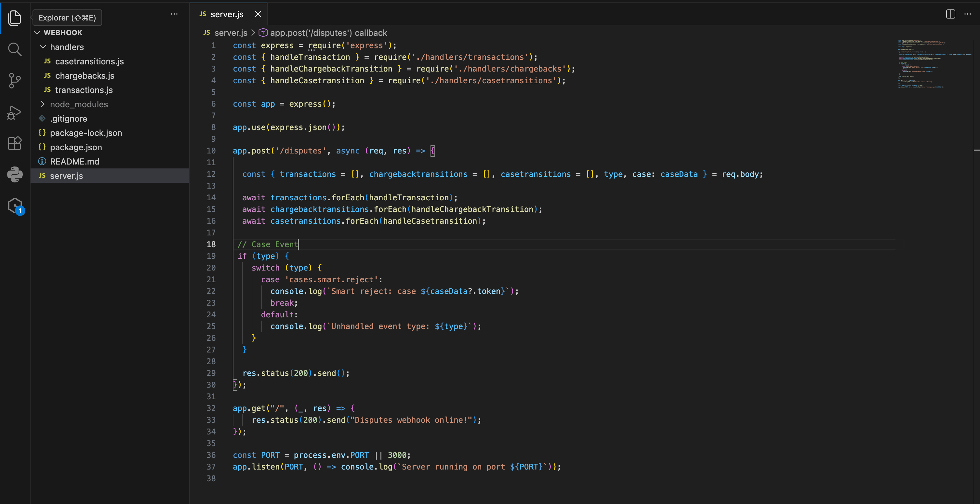Click line number 29 in the gutter
Image resolution: width=980 pixels, height=504 pixels.
211,373
